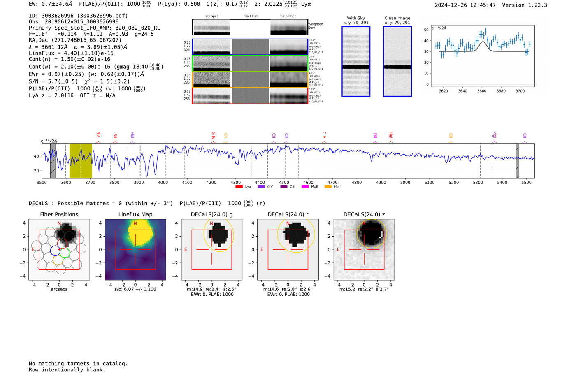Click the S/N = 5.7(±0.5) text

coord(53,81)
